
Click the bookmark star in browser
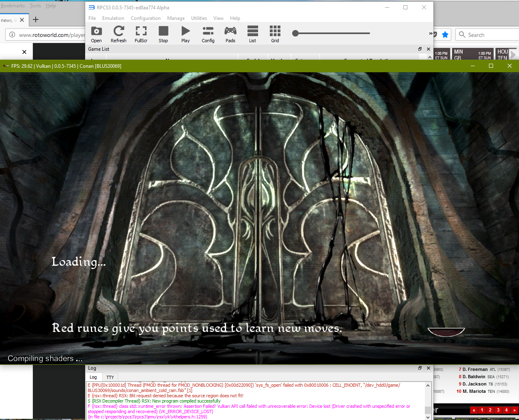[x=445, y=34]
